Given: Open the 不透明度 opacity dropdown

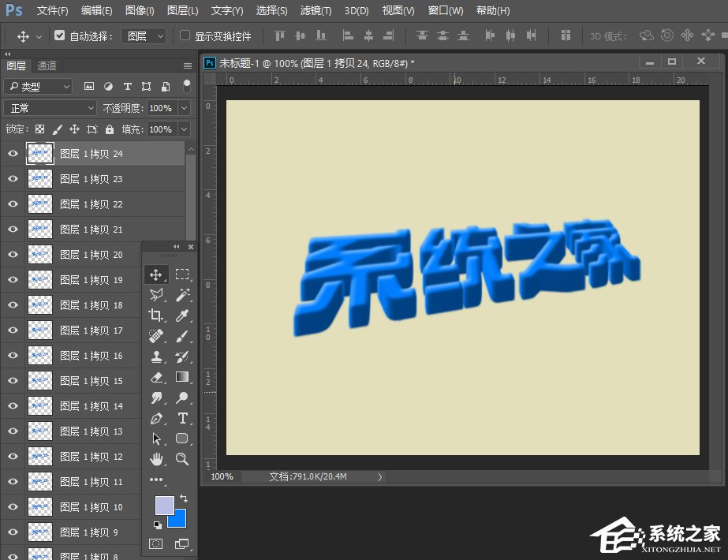Looking at the screenshot, I should [184, 107].
